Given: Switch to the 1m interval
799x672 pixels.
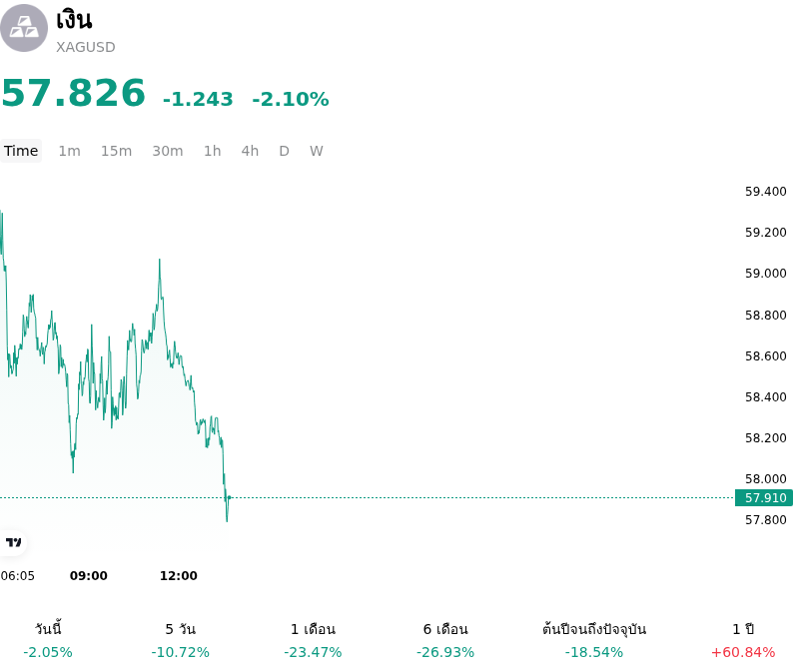Looking at the screenshot, I should pos(69,151).
